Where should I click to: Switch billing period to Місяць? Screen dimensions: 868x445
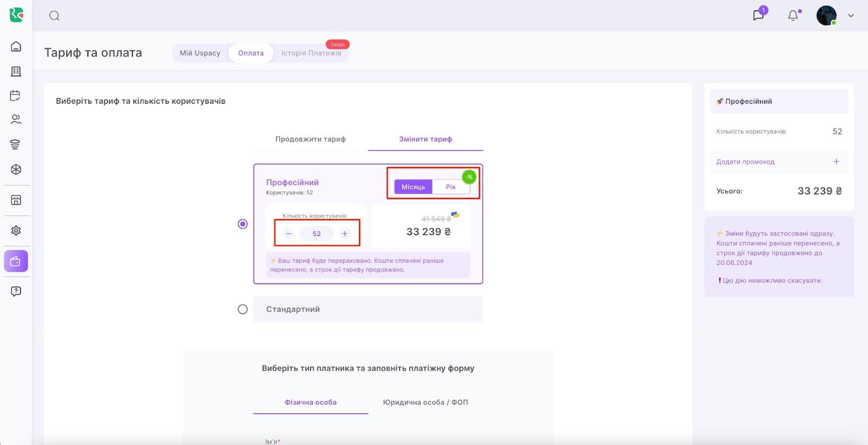413,187
